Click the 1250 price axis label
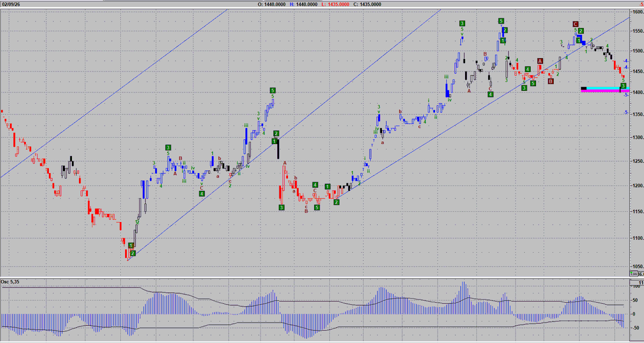 pyautogui.click(x=638, y=161)
